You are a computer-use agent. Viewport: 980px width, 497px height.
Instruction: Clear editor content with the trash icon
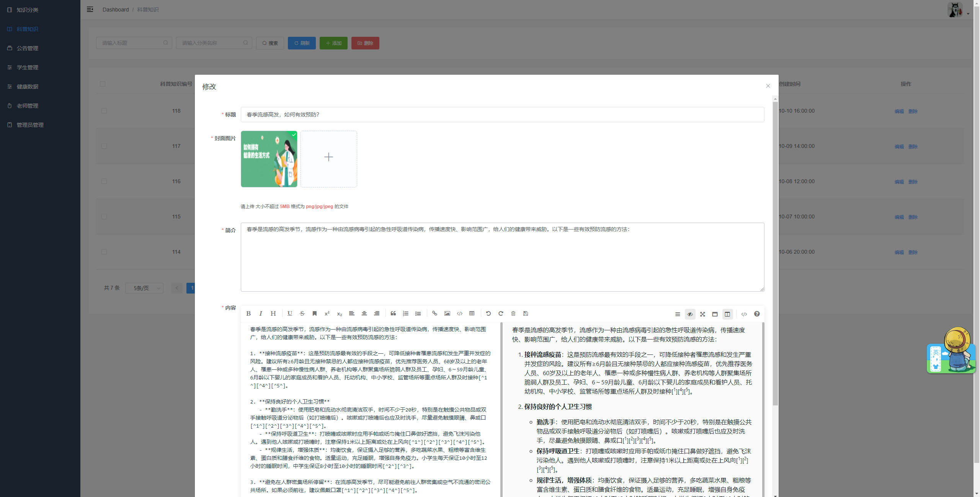pos(513,313)
